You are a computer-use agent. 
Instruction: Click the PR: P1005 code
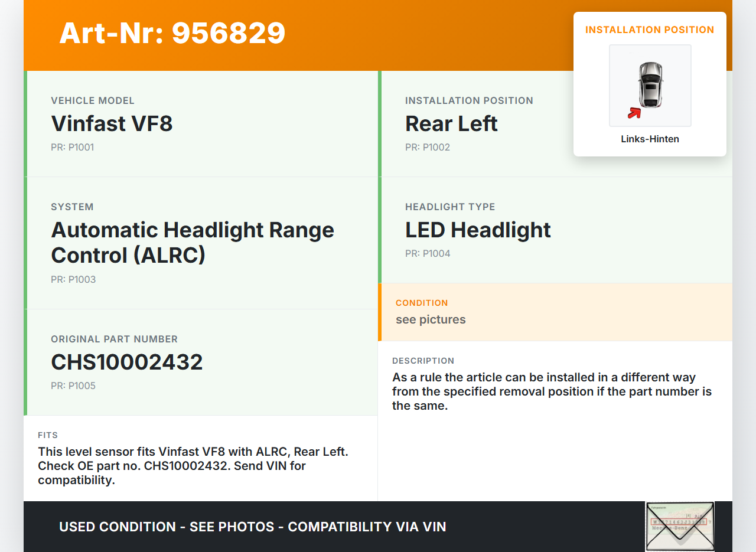(x=73, y=386)
